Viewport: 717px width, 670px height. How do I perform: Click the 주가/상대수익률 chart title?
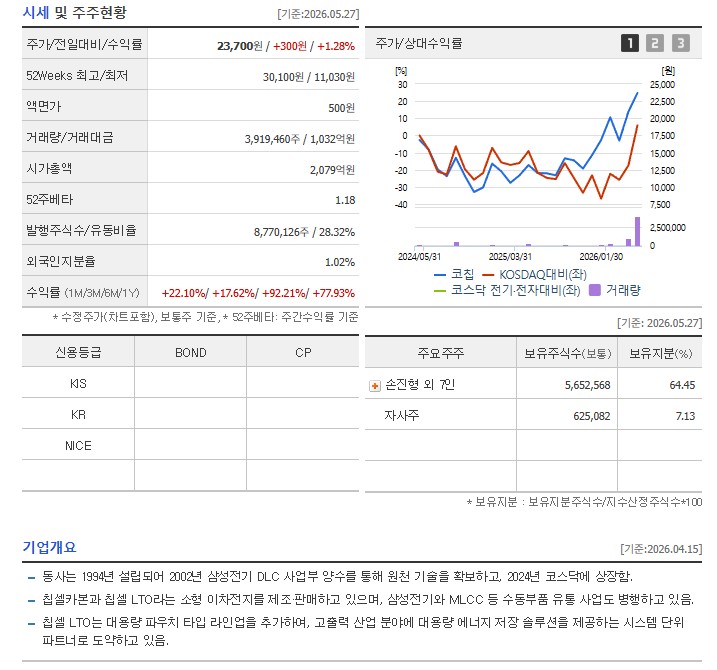(418, 43)
